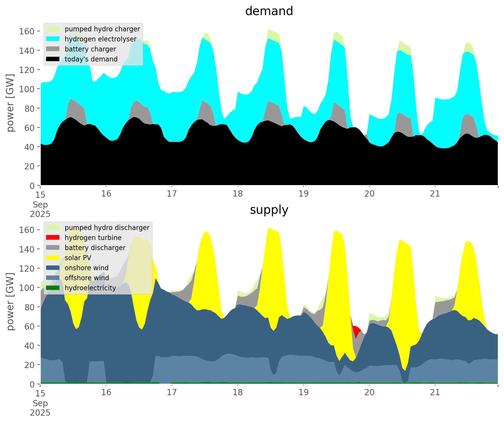This screenshot has height=423, width=504.
Task: Select the "hydrogen electrolyser" legend text
Action: pyautogui.click(x=100, y=39)
